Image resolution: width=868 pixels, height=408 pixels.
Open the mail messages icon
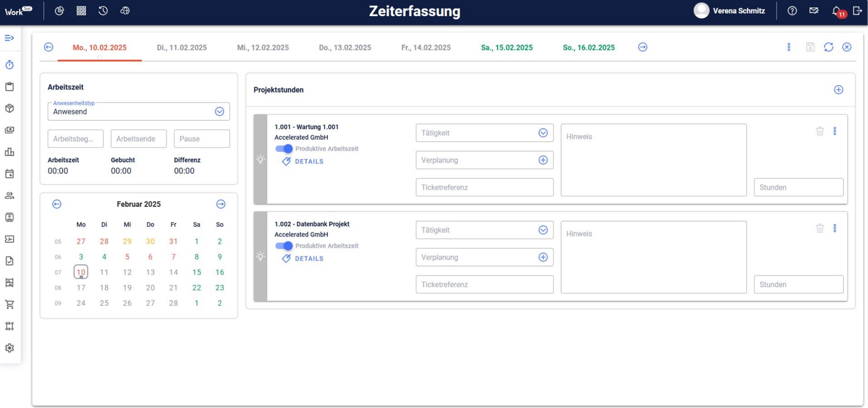814,11
